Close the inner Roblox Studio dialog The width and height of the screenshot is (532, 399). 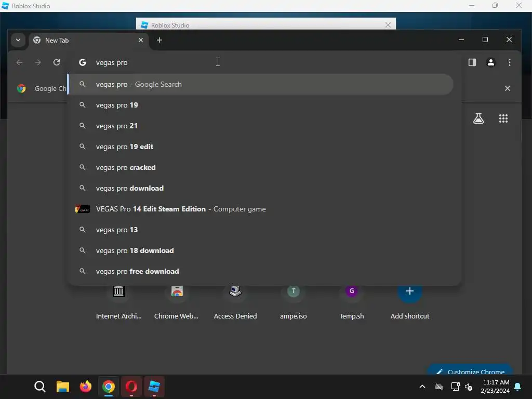click(x=388, y=25)
